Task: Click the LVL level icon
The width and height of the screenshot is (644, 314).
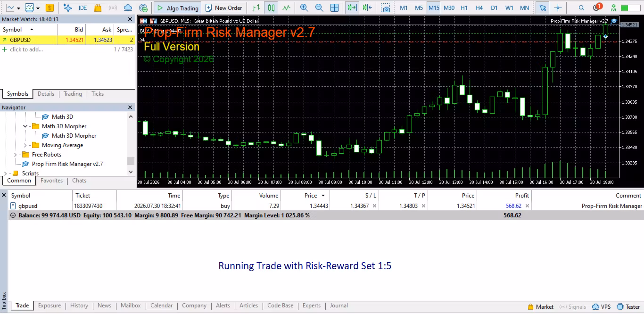Action: 613,8
